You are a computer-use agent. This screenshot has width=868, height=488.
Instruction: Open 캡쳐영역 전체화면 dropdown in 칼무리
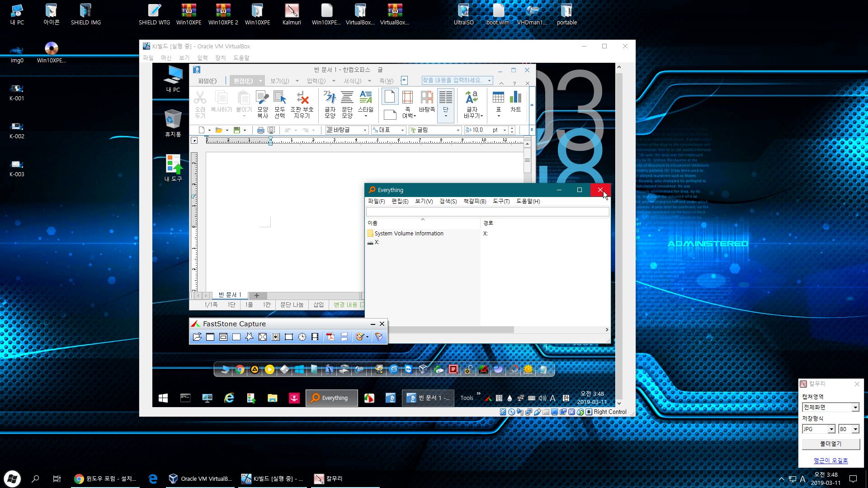point(830,408)
